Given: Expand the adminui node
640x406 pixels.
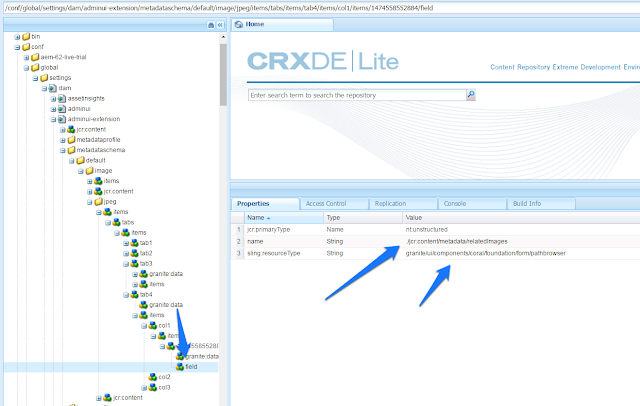Looking at the screenshot, I should click(53, 109).
